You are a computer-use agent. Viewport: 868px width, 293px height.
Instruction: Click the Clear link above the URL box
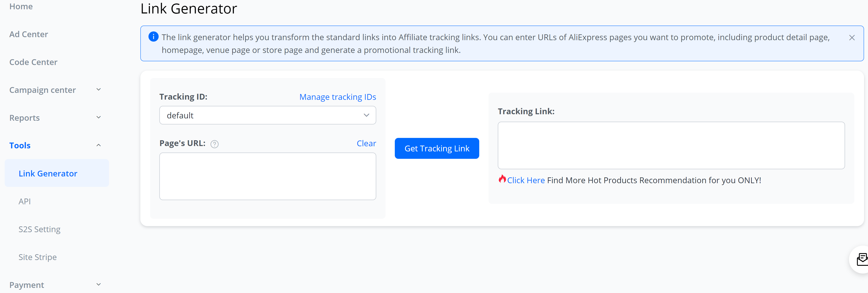(x=366, y=144)
